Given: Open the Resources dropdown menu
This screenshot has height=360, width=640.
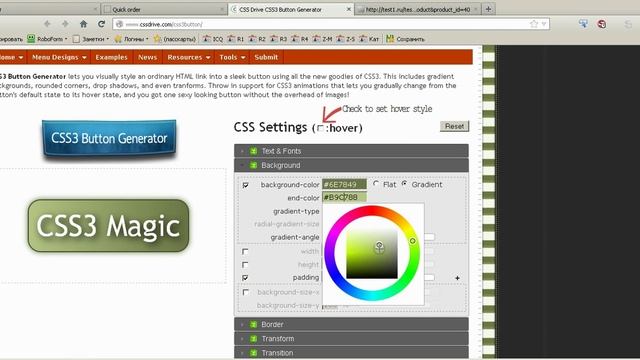Looking at the screenshot, I should (189, 57).
